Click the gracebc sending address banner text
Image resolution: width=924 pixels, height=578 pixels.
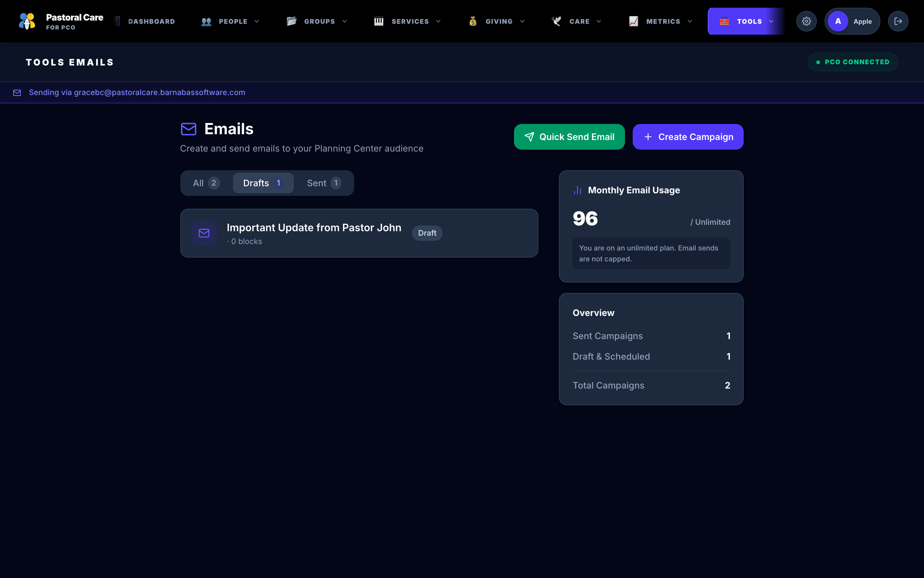tap(137, 92)
